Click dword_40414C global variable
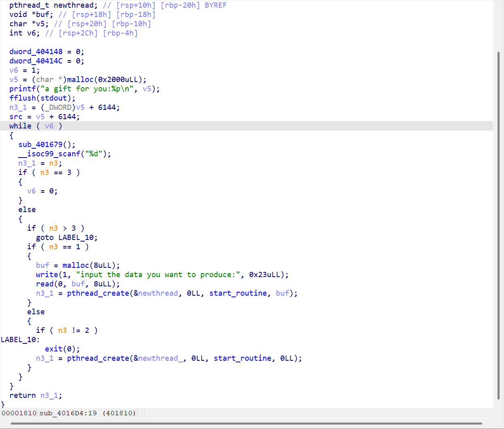 tap(36, 61)
